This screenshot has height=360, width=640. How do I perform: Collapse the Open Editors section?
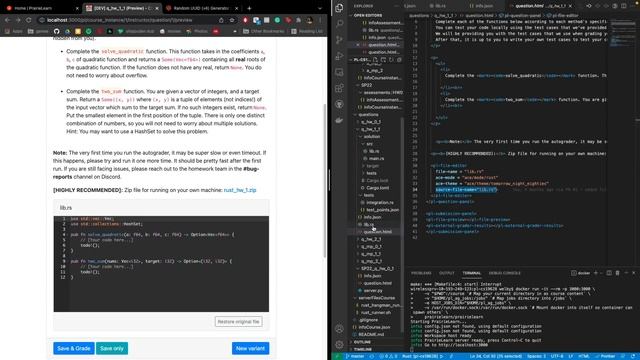pos(368,15)
